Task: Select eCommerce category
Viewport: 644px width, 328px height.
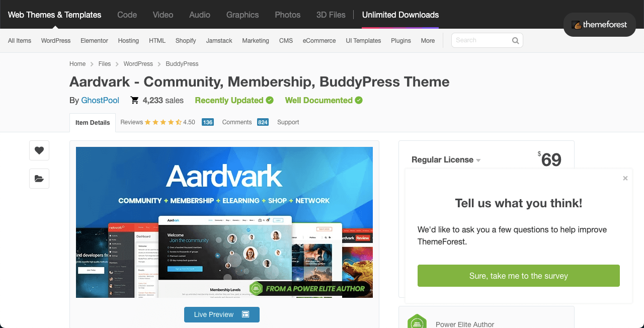Action: click(319, 41)
